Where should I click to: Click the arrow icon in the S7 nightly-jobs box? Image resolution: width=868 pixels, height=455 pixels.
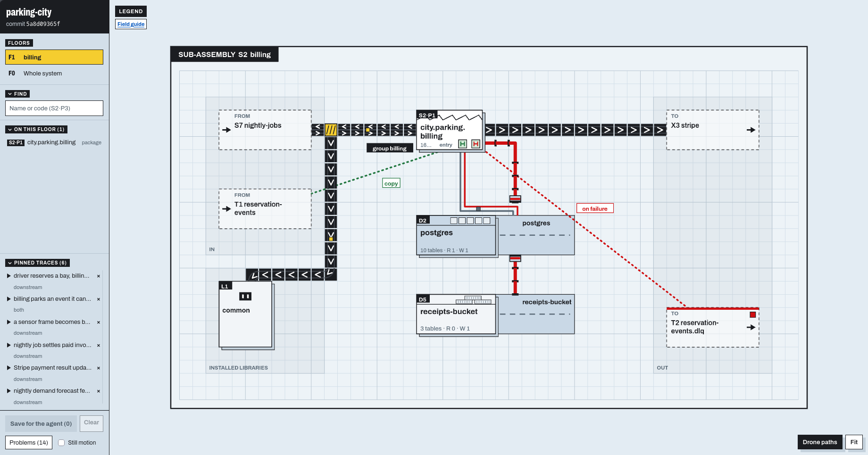click(x=226, y=130)
